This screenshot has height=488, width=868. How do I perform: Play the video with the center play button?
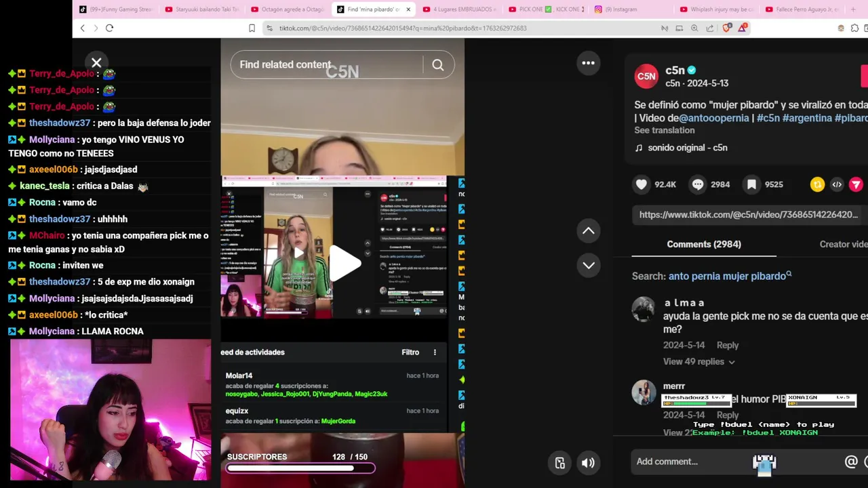[344, 263]
